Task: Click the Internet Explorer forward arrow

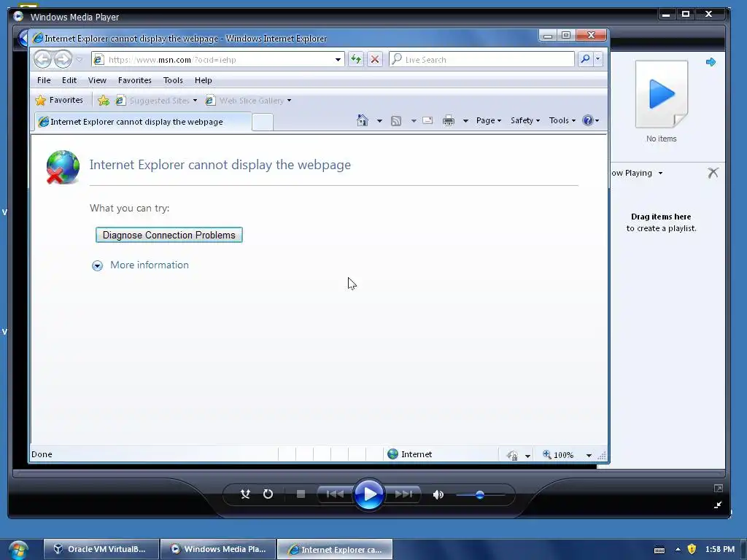Action: 63,60
